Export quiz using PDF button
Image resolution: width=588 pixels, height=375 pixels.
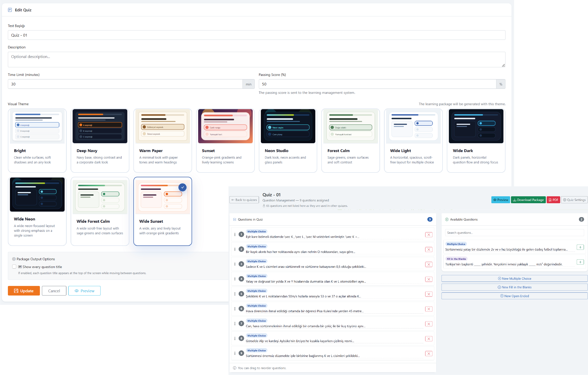click(553, 200)
